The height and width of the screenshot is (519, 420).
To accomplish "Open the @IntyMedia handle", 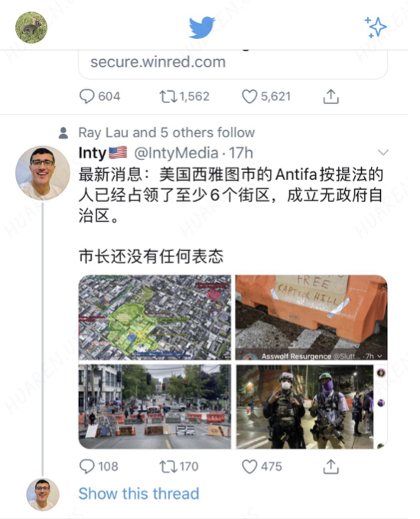I will click(x=176, y=153).
